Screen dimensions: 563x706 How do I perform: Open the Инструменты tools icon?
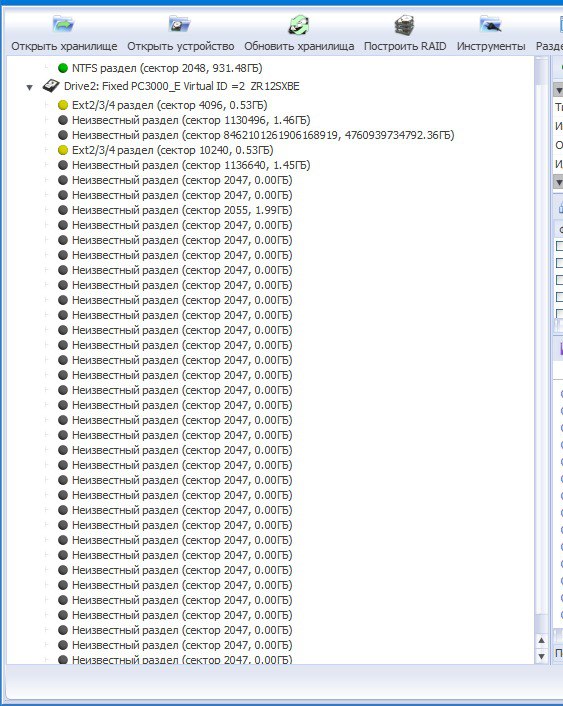coord(490,24)
